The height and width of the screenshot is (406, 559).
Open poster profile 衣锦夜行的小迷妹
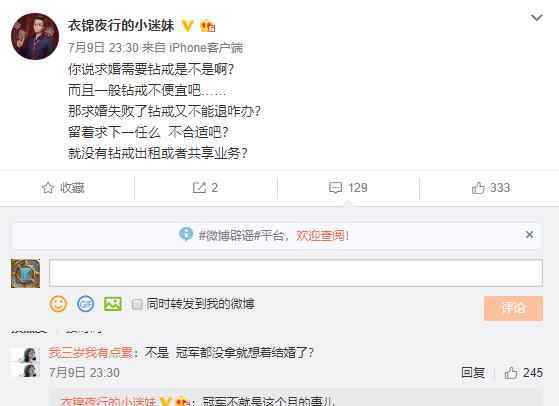[121, 26]
